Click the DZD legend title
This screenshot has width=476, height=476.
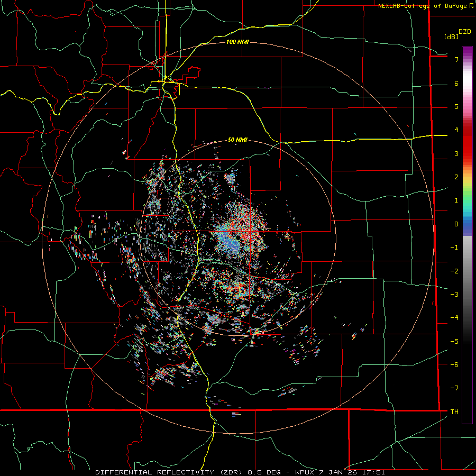465,32
